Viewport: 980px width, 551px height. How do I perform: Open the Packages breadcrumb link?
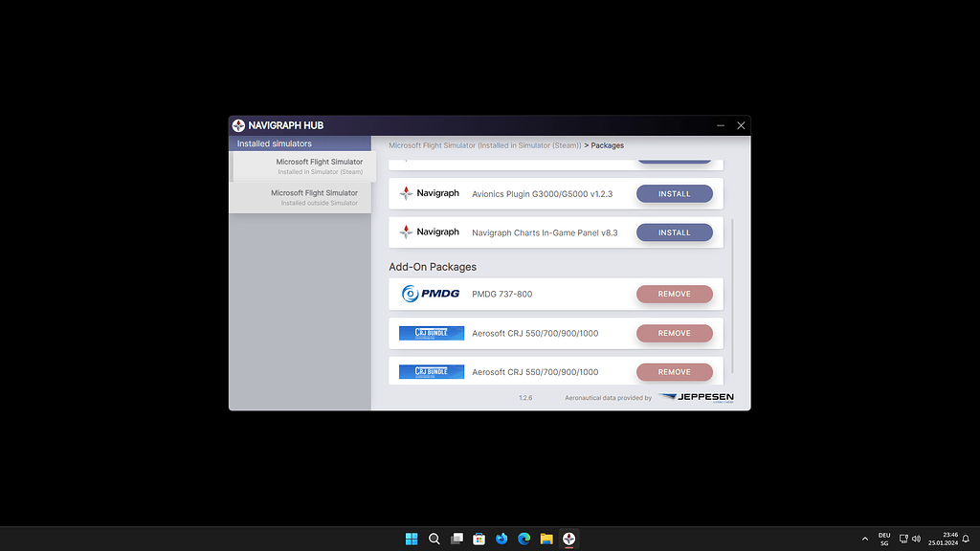tap(606, 144)
